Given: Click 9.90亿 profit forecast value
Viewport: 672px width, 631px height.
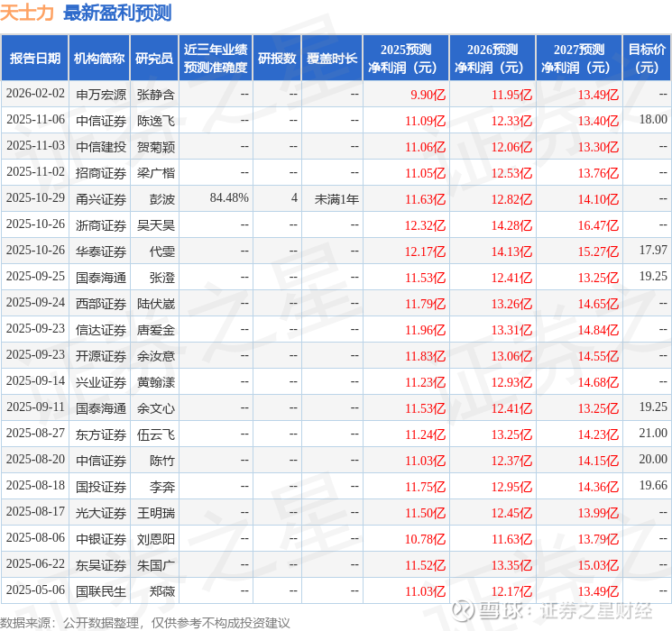Looking at the screenshot, I should 428,95.
